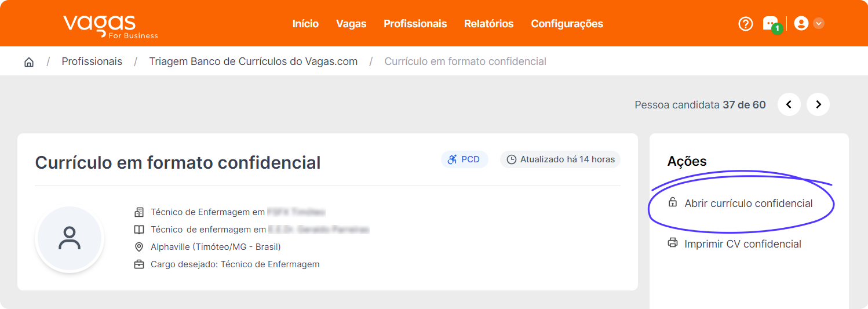Click Imprimir CV confidencial link
Screen dimensions: 868x309
click(743, 244)
